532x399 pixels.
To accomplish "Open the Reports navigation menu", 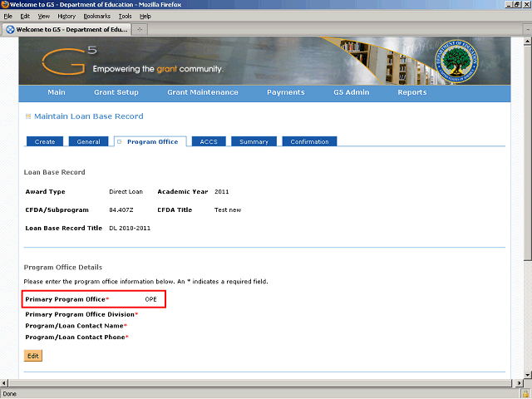I will [x=412, y=92].
